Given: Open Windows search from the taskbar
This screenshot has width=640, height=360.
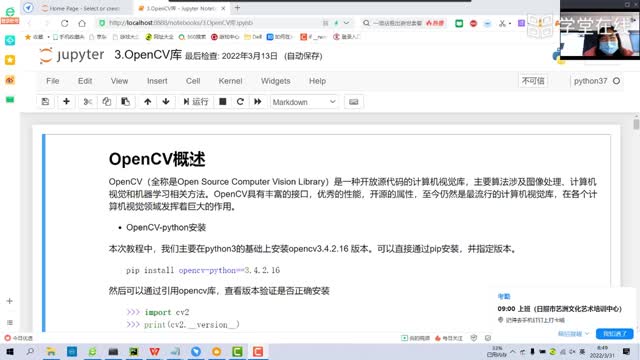Looking at the screenshot, I should pos(30,351).
